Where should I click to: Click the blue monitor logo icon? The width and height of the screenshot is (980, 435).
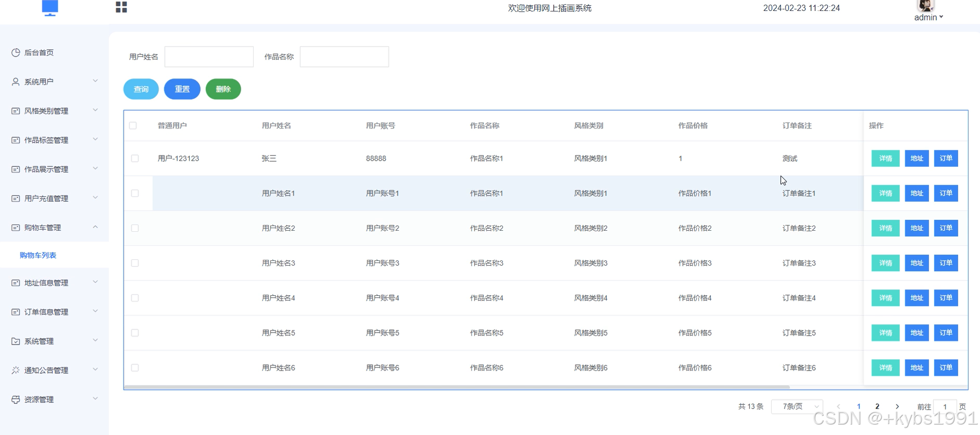[x=50, y=8]
